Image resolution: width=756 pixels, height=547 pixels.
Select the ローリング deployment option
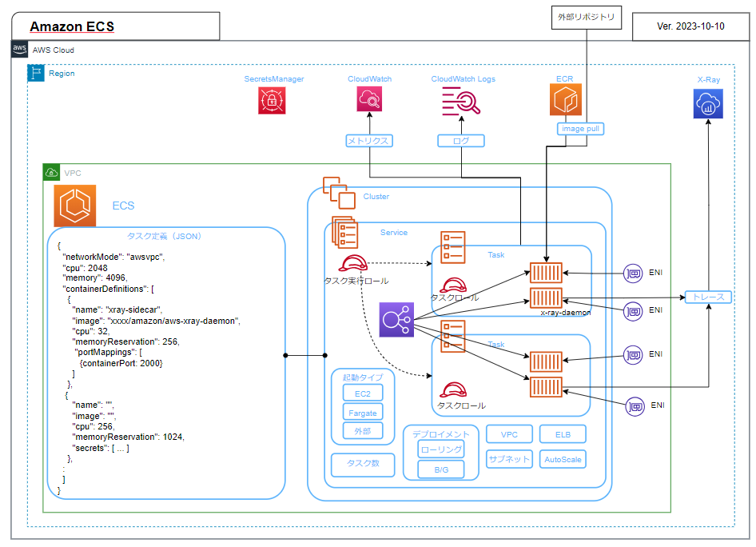pyautogui.click(x=440, y=449)
